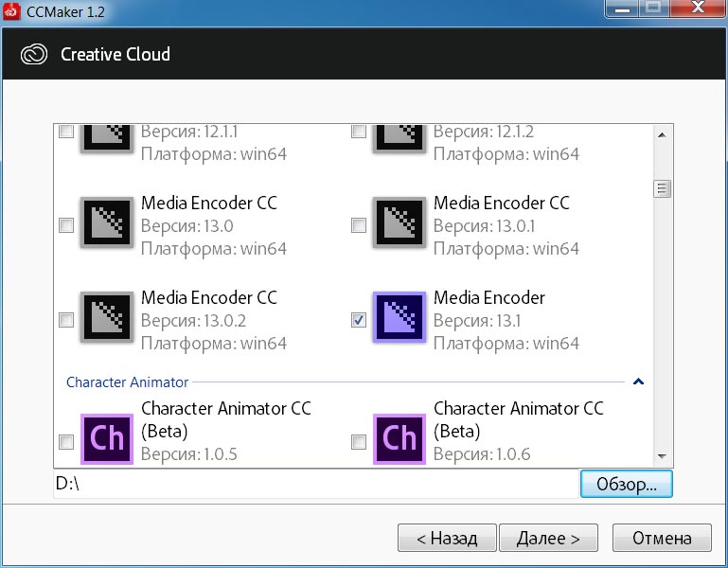Collapse the Character Animator section

[638, 382]
